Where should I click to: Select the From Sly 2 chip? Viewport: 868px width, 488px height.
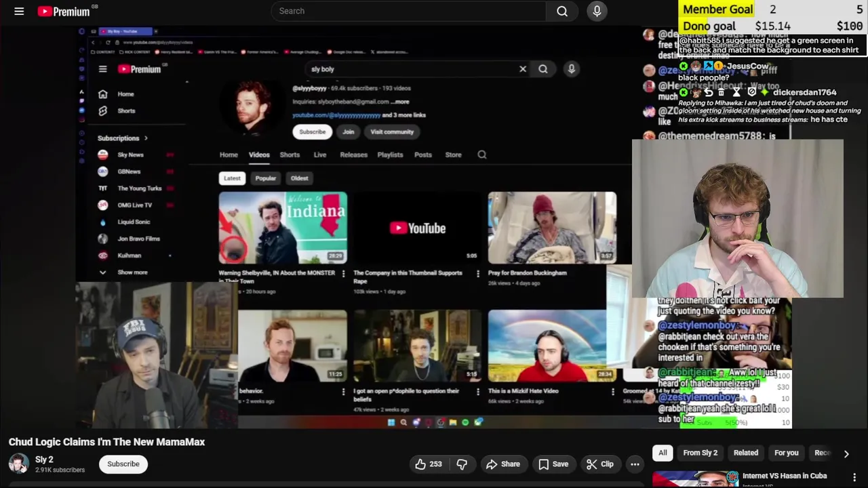pos(701,453)
